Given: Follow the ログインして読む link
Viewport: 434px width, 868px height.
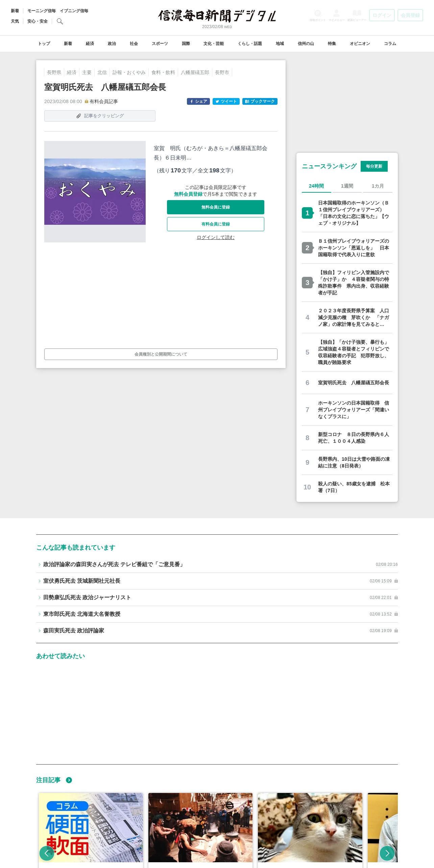Looking at the screenshot, I should pos(216,237).
